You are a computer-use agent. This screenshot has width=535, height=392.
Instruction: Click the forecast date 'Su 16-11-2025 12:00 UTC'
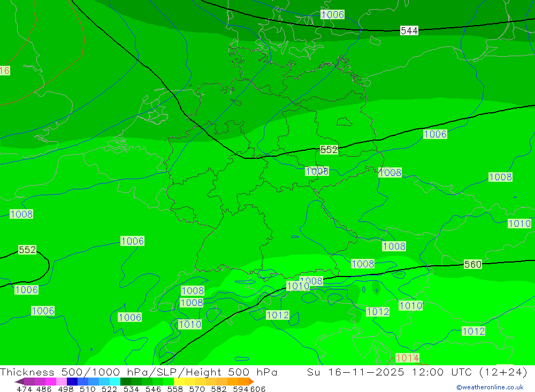click(x=389, y=372)
